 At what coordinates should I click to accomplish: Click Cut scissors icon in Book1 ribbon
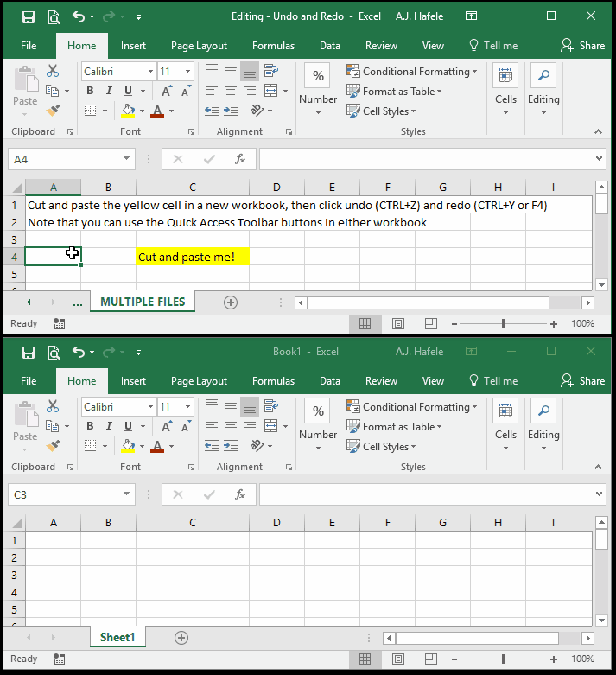tap(53, 406)
